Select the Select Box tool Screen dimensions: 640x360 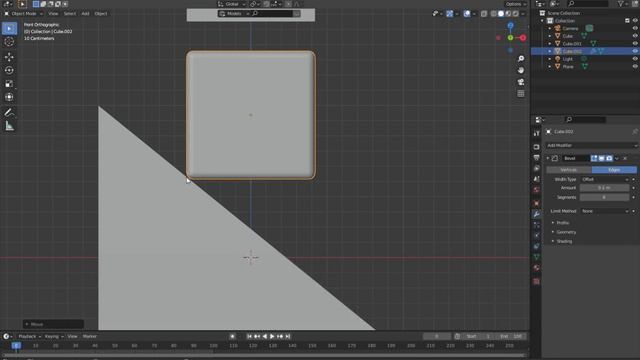point(9,29)
